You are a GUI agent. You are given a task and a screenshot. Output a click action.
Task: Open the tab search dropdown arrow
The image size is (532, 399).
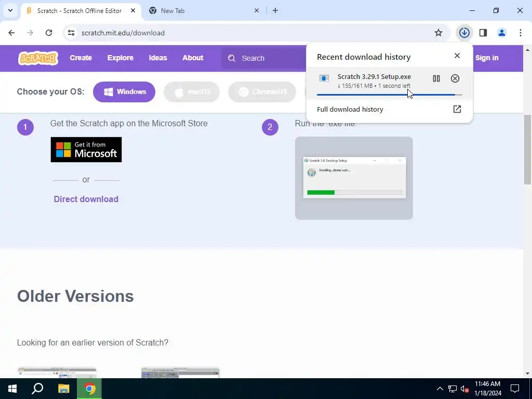10,10
